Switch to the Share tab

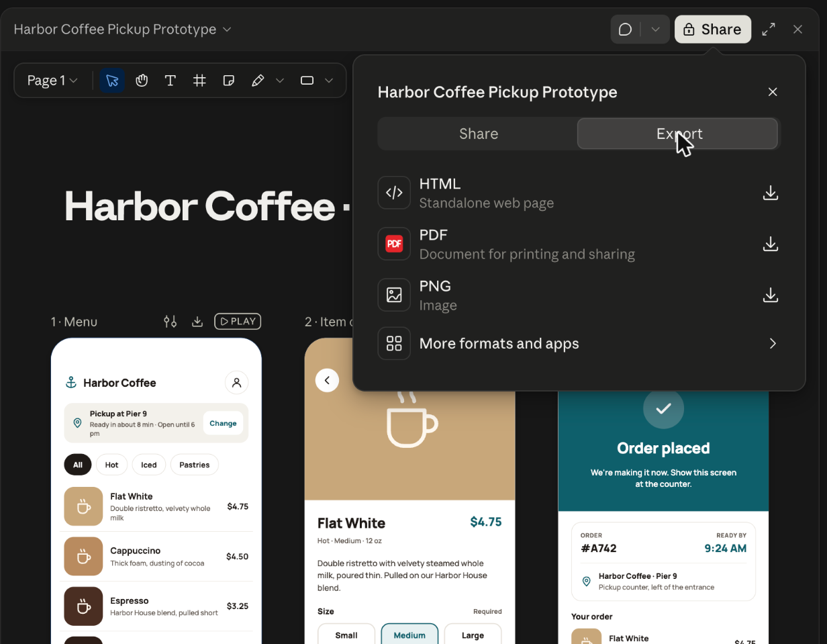[478, 134]
